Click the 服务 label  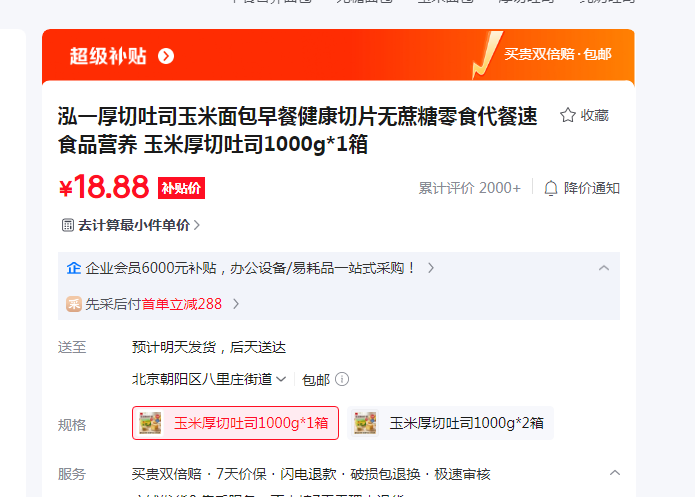pos(72,474)
